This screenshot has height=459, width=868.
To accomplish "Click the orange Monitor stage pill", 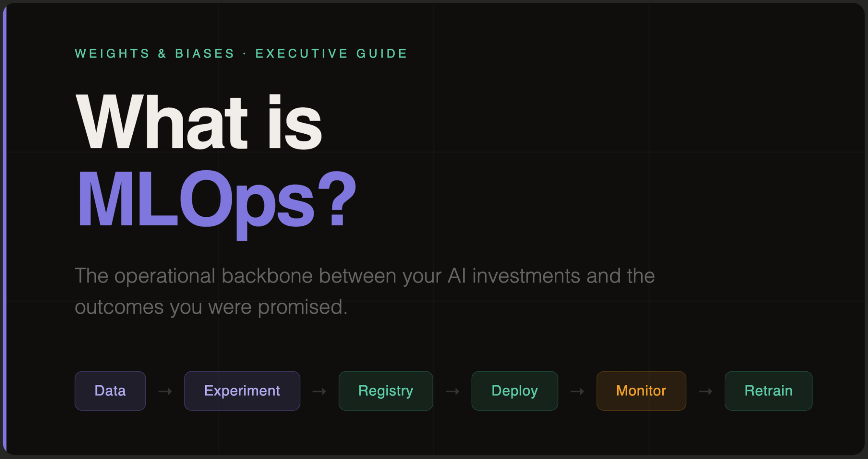I will [x=641, y=391].
